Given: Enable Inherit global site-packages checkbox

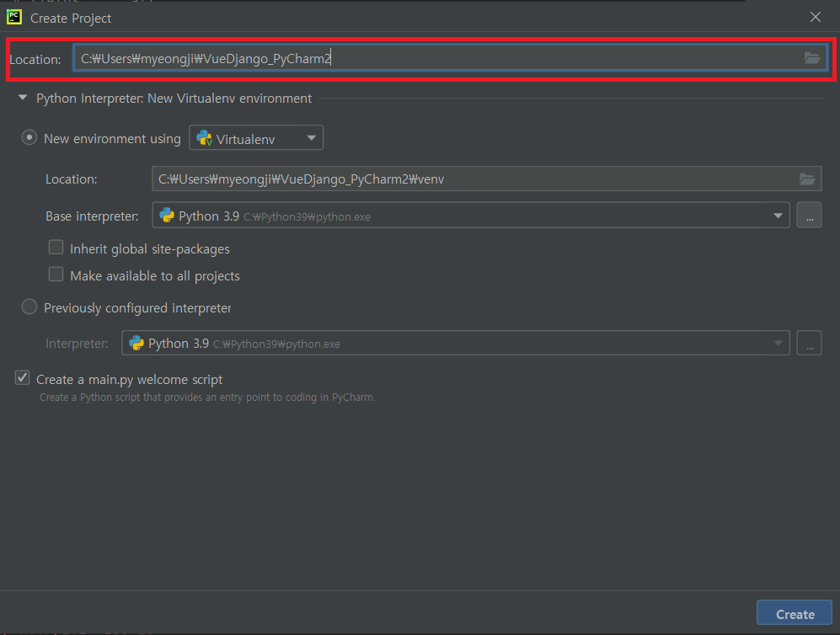Looking at the screenshot, I should pos(56,248).
